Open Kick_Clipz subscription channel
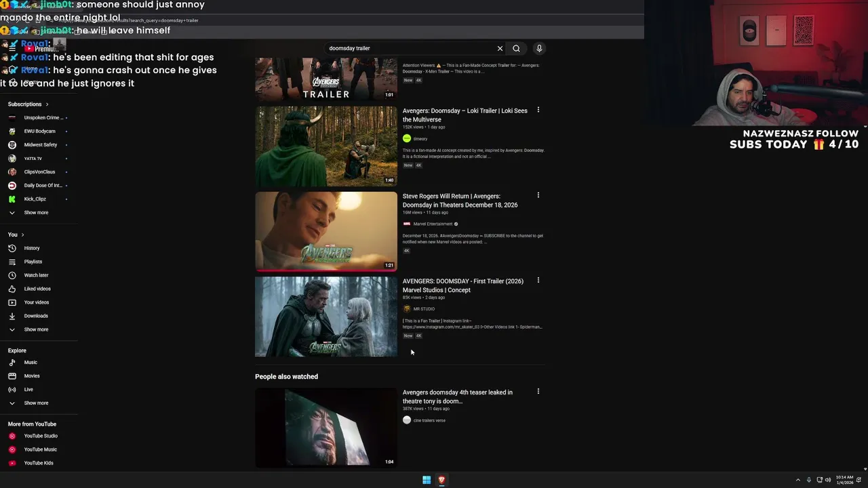868x488 pixels. click(38, 199)
